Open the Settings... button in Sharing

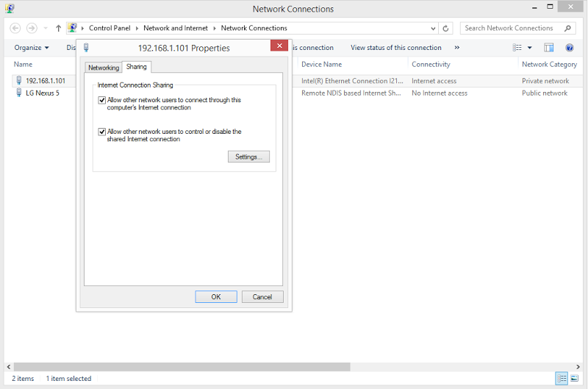[248, 157]
